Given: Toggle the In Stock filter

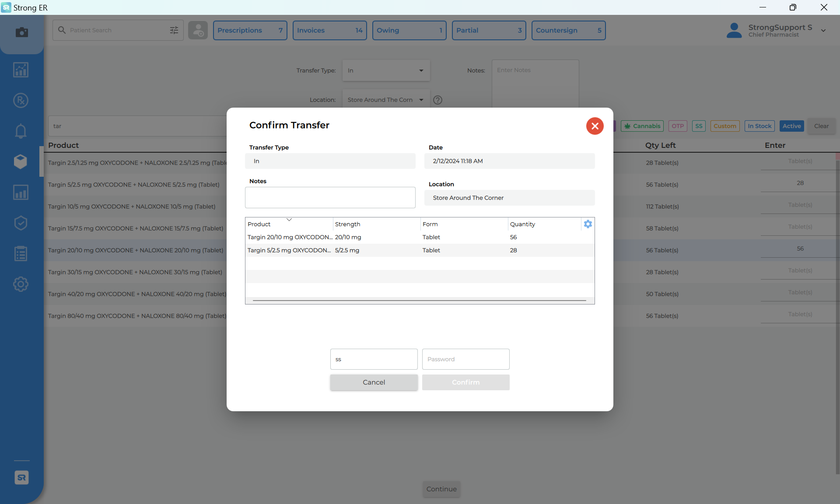Looking at the screenshot, I should tap(759, 126).
